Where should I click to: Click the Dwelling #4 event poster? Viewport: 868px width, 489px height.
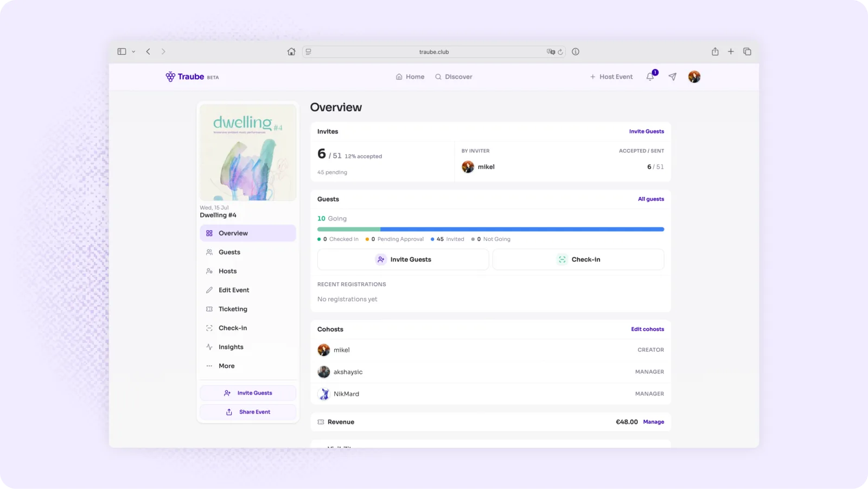click(248, 153)
